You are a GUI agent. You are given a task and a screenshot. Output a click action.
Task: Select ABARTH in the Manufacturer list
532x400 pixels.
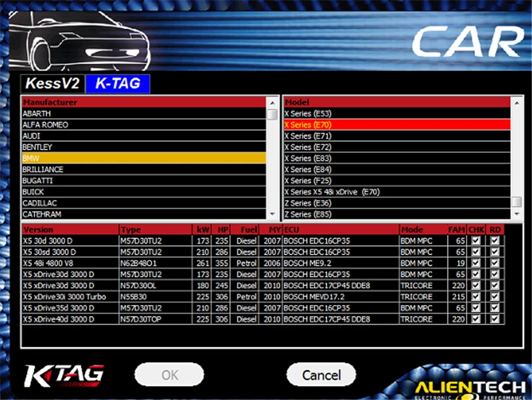[144, 113]
